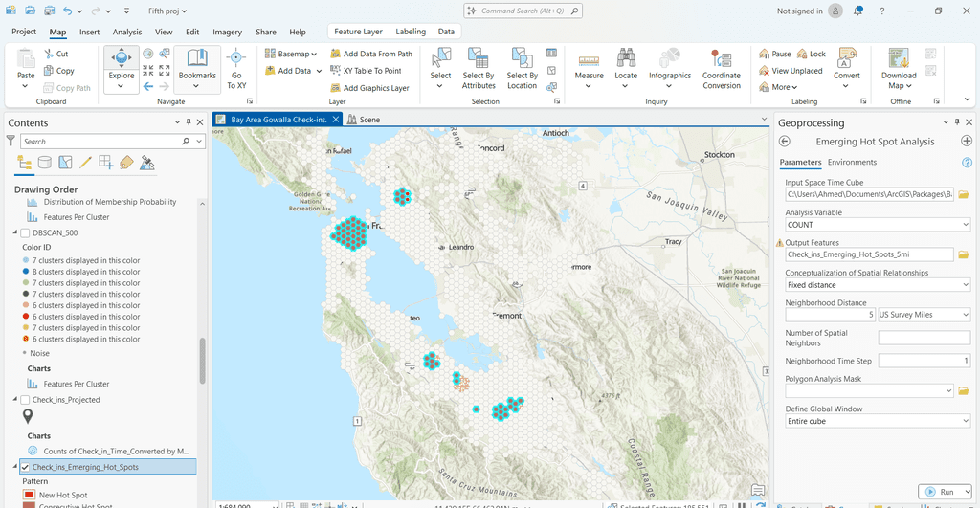Click Add Data From Path
Viewport: 980px width, 508px height.
[371, 54]
